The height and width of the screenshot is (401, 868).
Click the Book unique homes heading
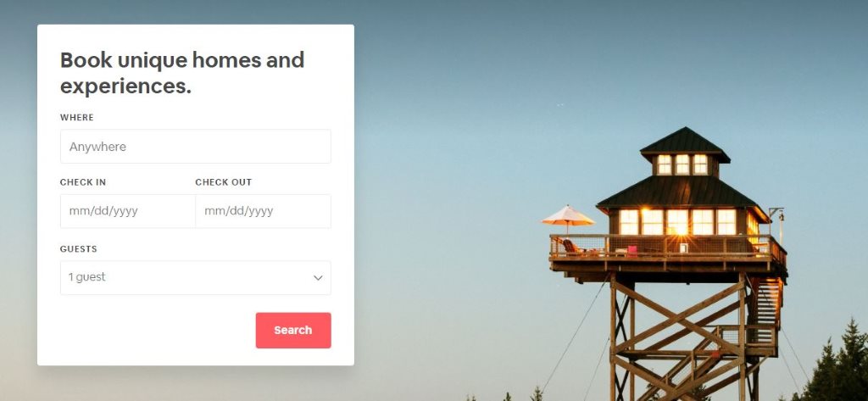(182, 73)
